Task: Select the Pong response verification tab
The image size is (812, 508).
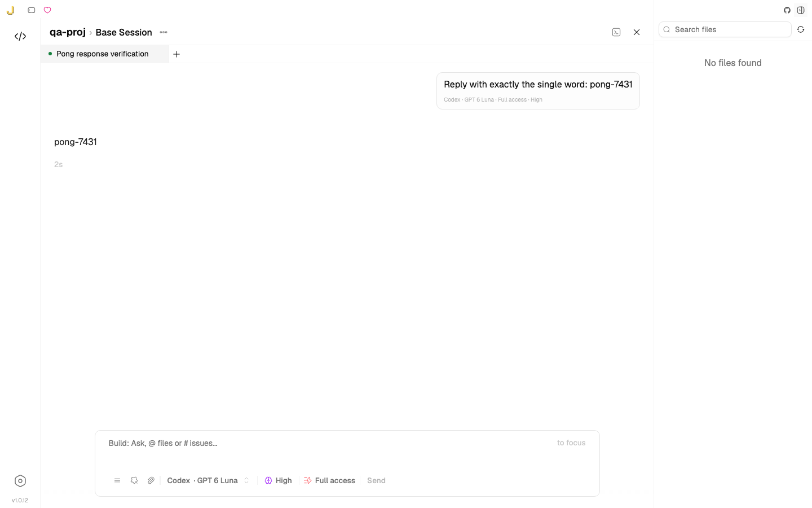Action: tap(104, 54)
